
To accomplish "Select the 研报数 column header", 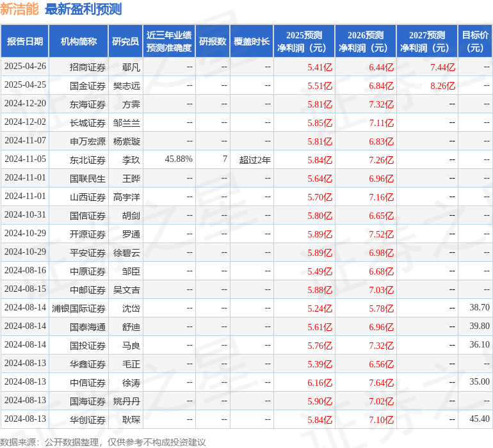I will pyautogui.click(x=213, y=42).
